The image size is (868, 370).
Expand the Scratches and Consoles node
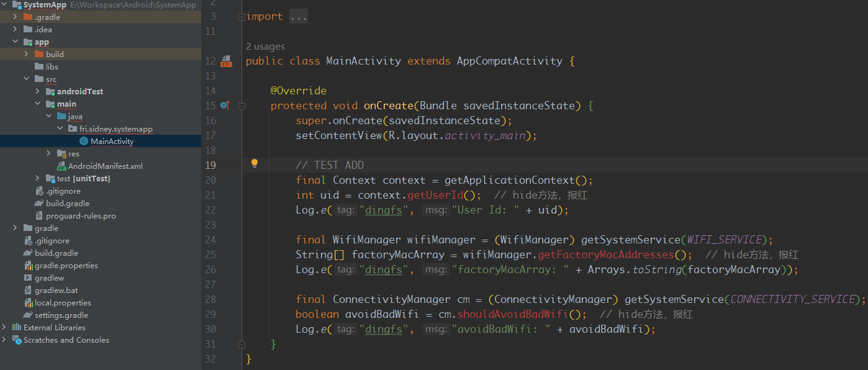5,340
